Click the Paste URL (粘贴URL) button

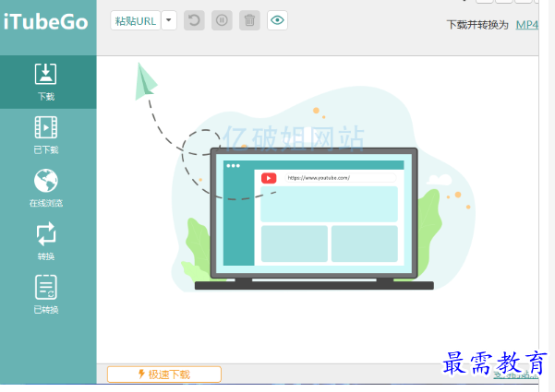point(136,20)
